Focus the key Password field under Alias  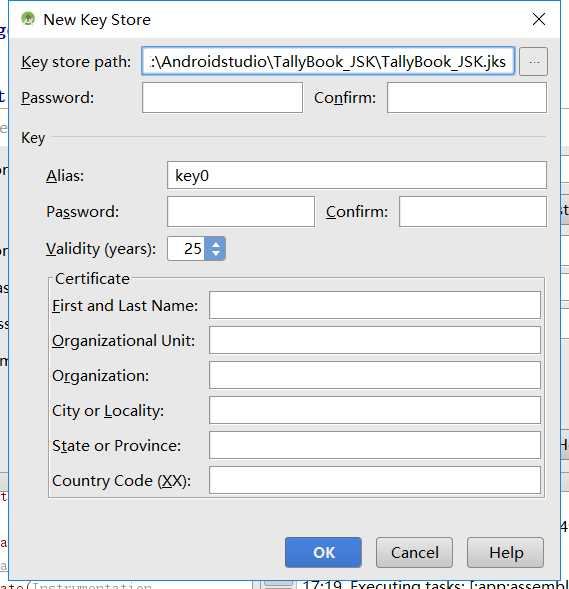(x=241, y=211)
